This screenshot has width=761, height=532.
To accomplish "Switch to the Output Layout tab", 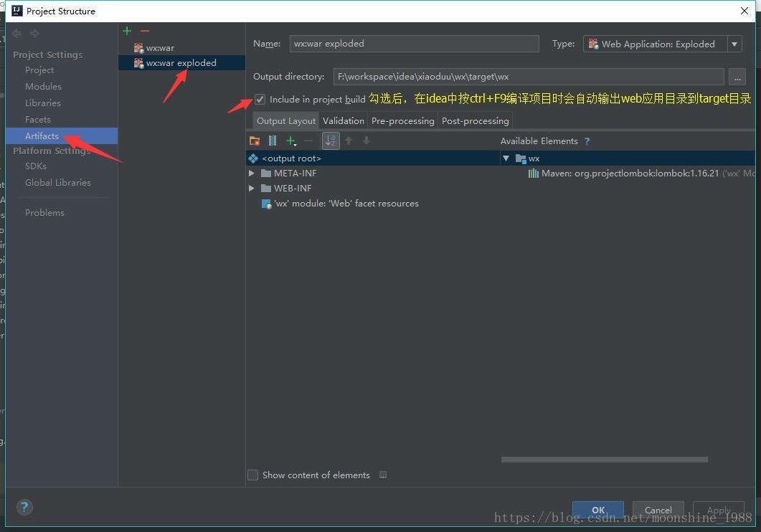I will 286,120.
